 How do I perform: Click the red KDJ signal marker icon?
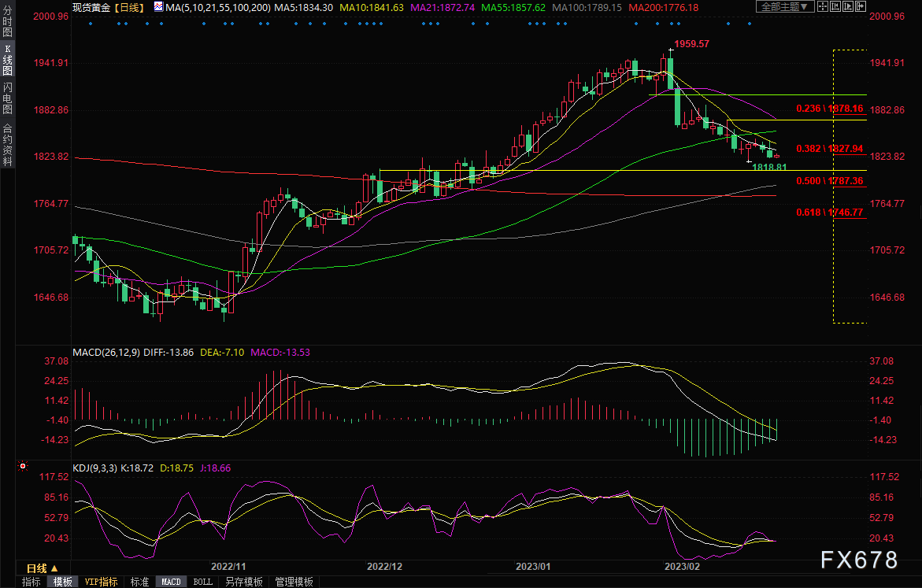click(23, 466)
